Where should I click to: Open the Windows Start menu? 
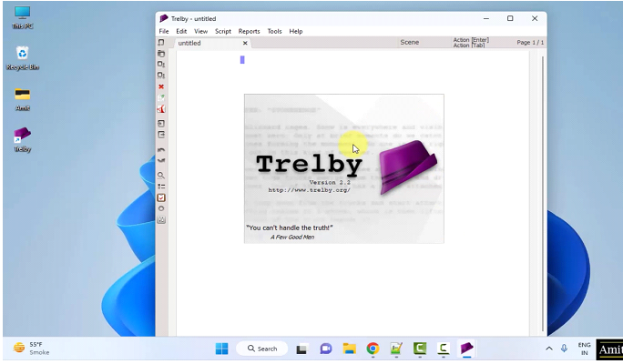(x=221, y=349)
